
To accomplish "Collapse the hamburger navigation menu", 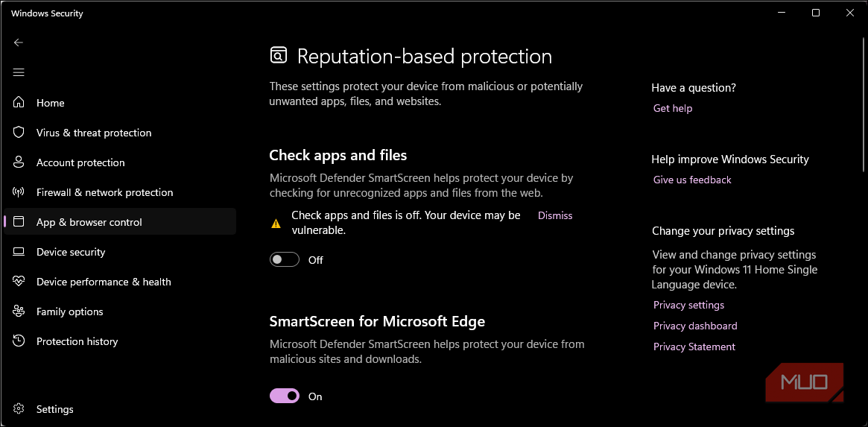I will (19, 72).
